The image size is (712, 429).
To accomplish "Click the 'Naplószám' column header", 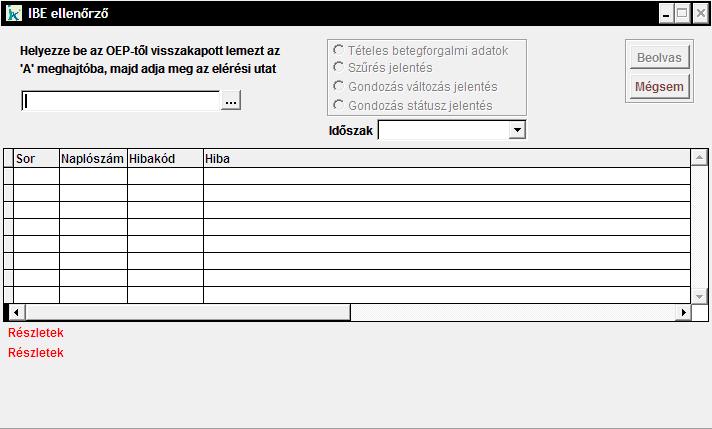I will [x=93, y=158].
